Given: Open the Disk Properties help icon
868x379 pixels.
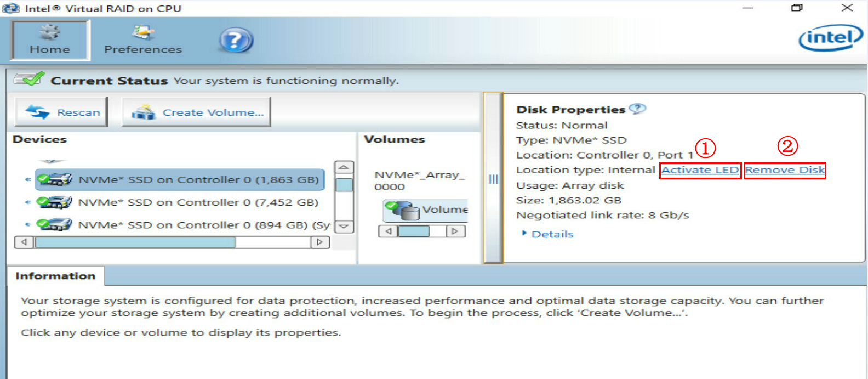Looking at the screenshot, I should [x=637, y=109].
